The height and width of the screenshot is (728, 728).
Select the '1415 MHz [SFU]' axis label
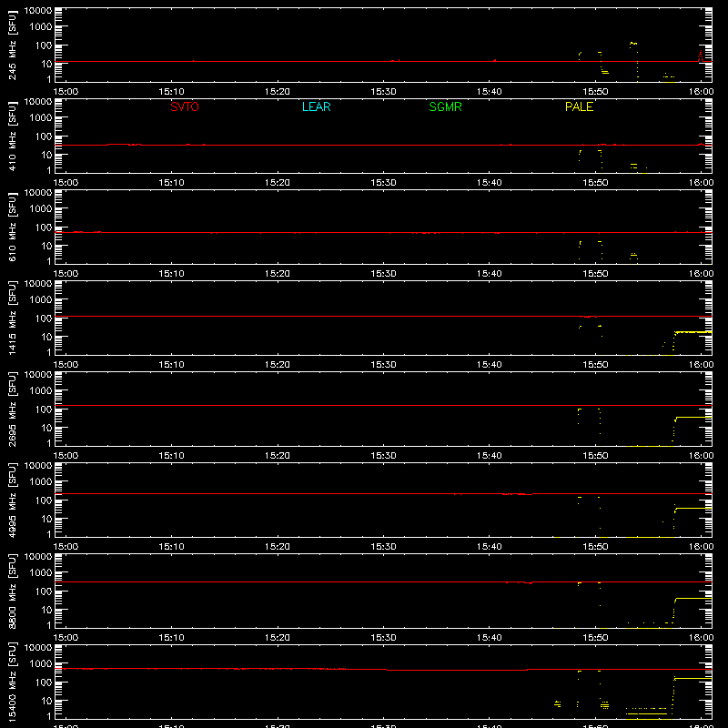tap(12, 318)
